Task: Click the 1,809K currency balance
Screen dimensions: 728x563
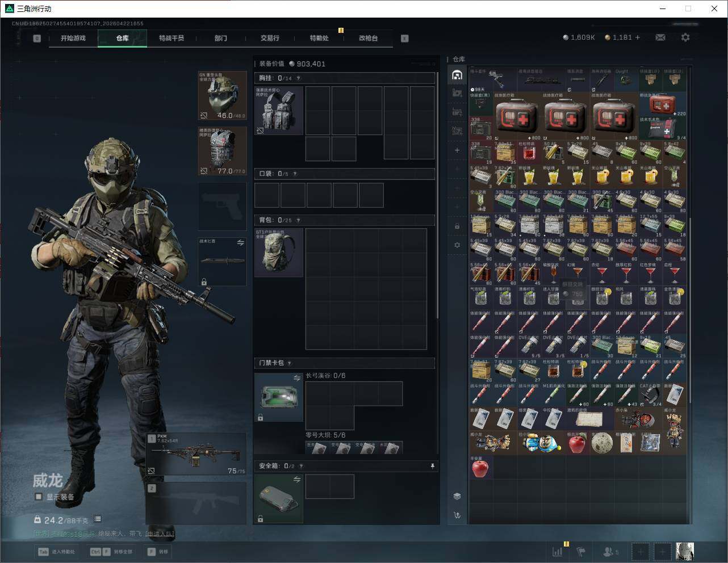Action: [579, 37]
